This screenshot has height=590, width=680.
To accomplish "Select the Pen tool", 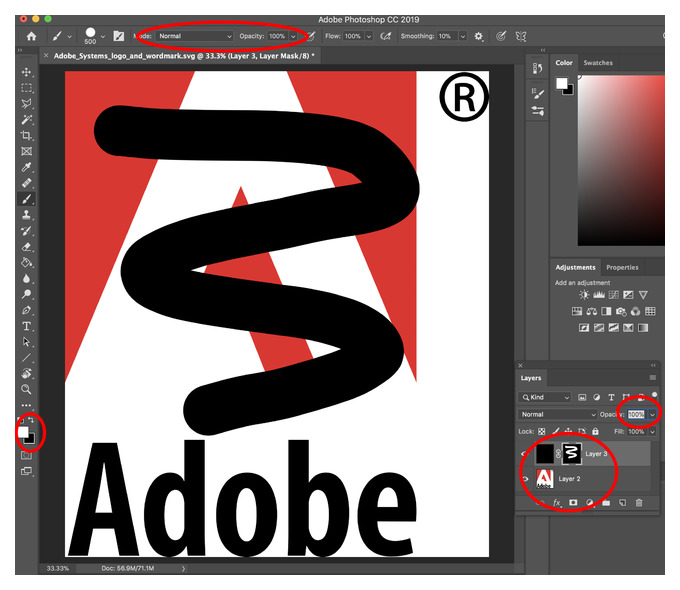I will (26, 310).
